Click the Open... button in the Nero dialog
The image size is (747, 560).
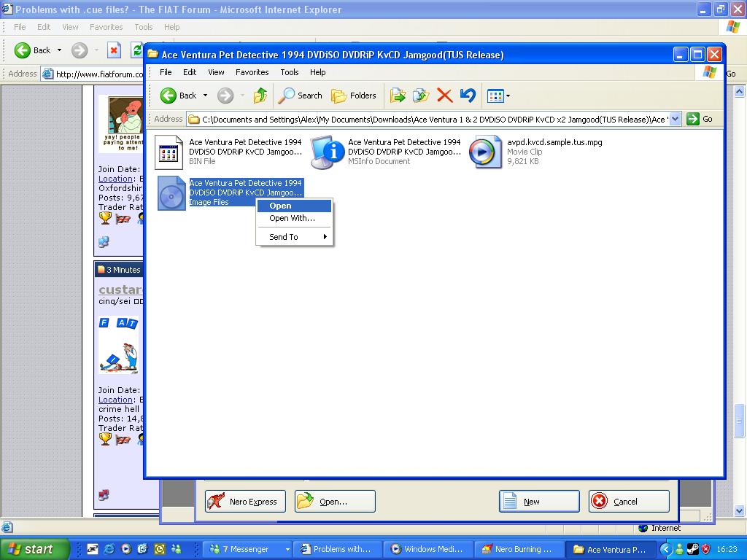pyautogui.click(x=335, y=502)
